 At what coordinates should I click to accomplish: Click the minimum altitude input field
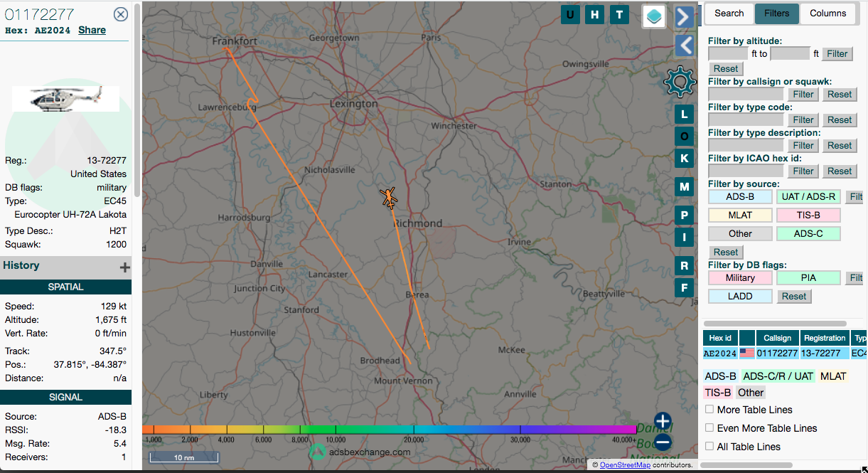(727, 53)
